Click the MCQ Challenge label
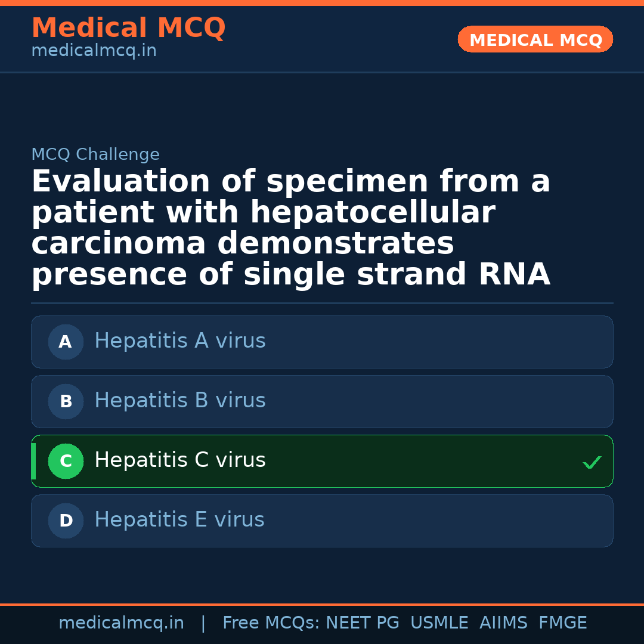Screen dimensions: 644x644 tap(95, 155)
